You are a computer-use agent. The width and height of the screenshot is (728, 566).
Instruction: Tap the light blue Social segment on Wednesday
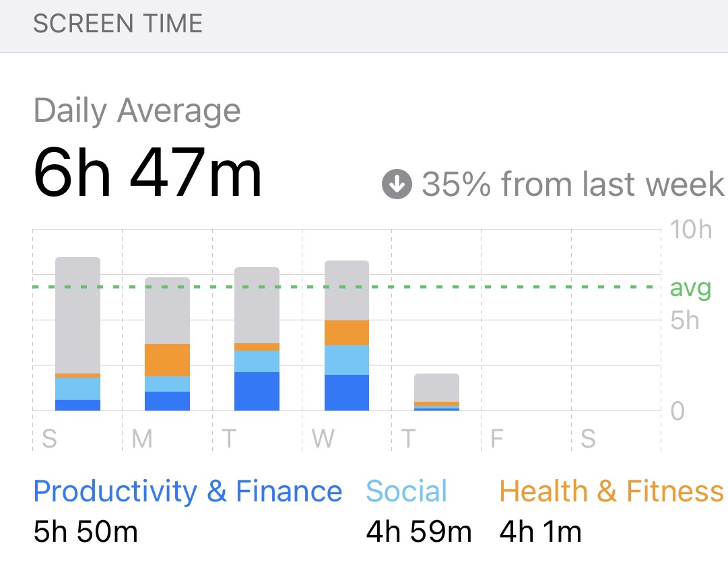coord(347,360)
